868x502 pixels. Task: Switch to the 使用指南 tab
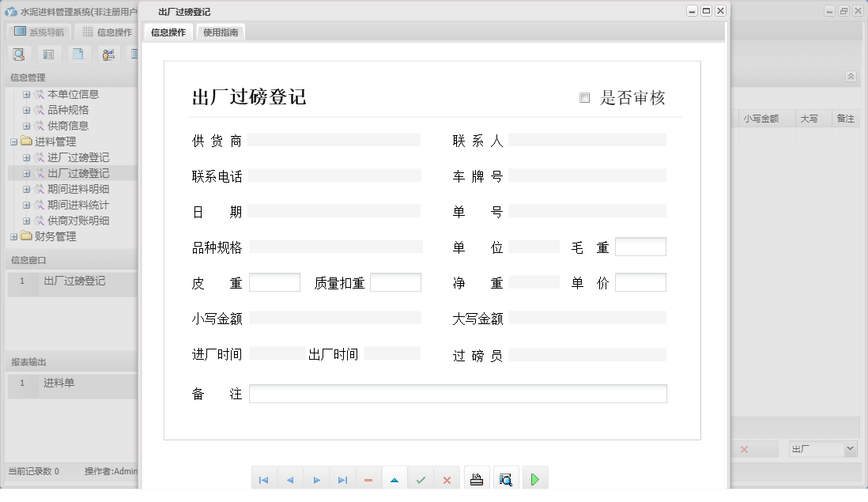(220, 32)
